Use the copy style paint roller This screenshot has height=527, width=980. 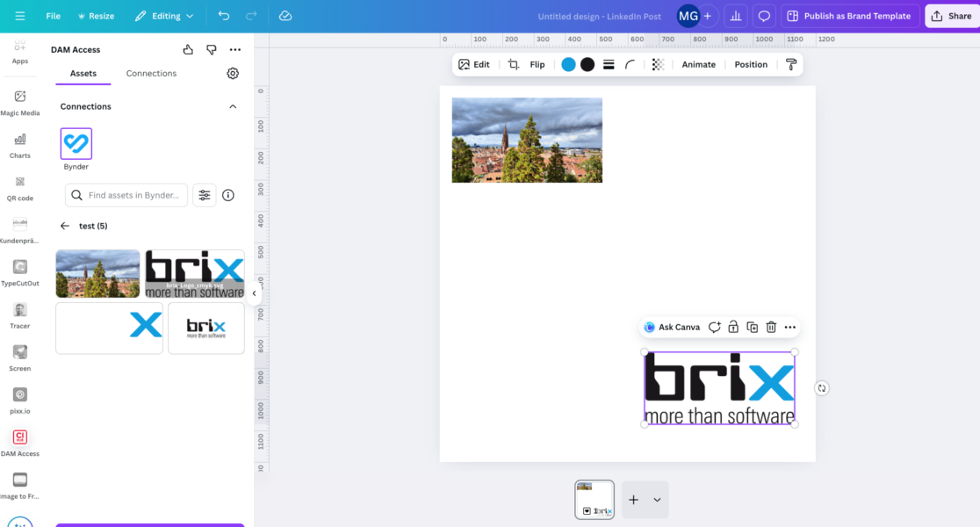(789, 64)
